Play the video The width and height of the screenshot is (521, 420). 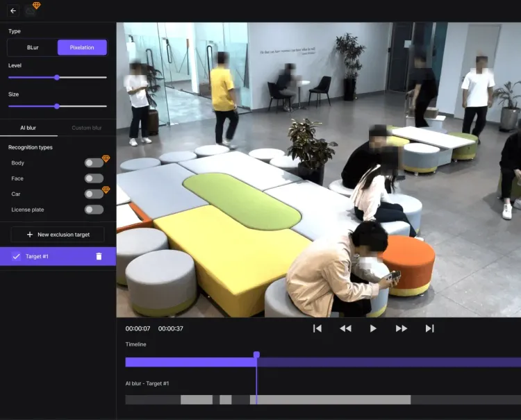tap(373, 328)
